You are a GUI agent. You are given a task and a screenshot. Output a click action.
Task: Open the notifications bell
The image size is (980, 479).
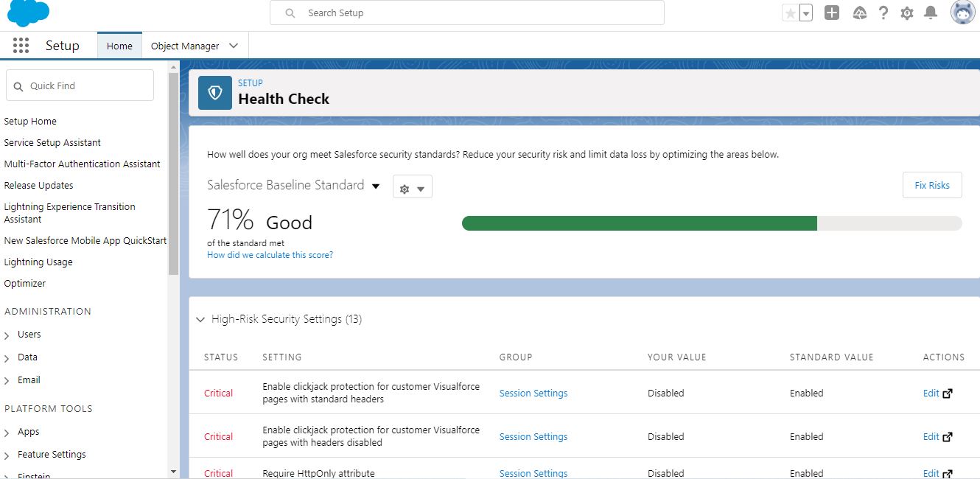point(930,13)
